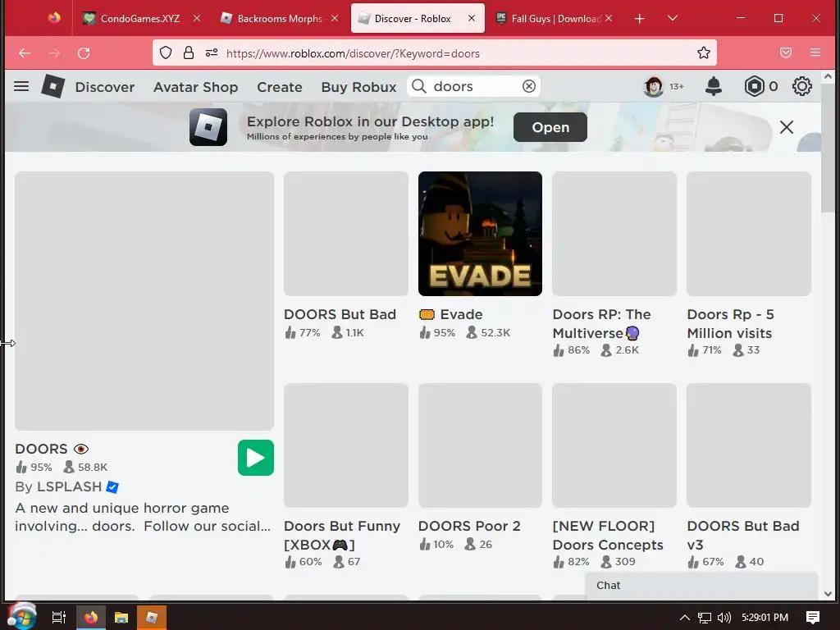Screen dimensions: 840x630
Task: Open Task View in taskbar
Action: click(58, 617)
